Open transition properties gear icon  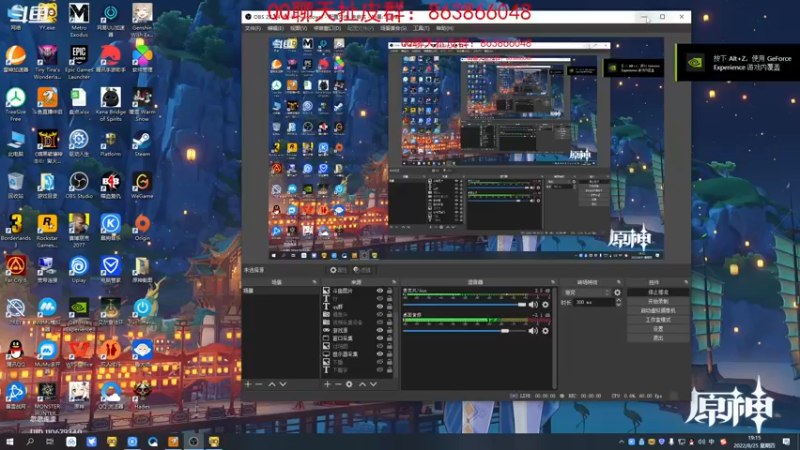[617, 292]
